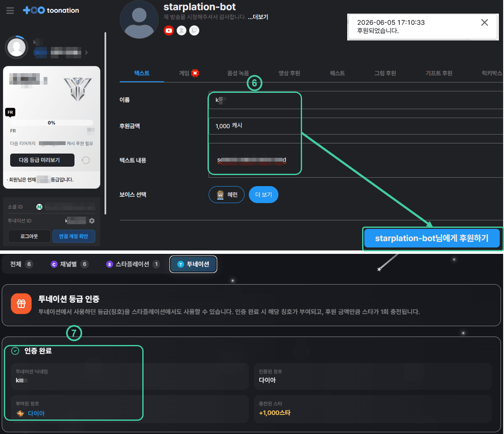Open the Twitch channel icon
This screenshot has width=504, height=434.
coord(194,31)
